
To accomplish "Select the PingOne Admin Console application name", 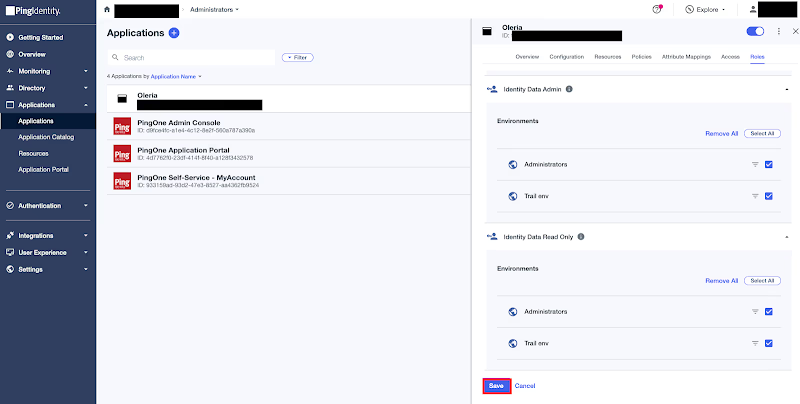I will (x=179, y=123).
